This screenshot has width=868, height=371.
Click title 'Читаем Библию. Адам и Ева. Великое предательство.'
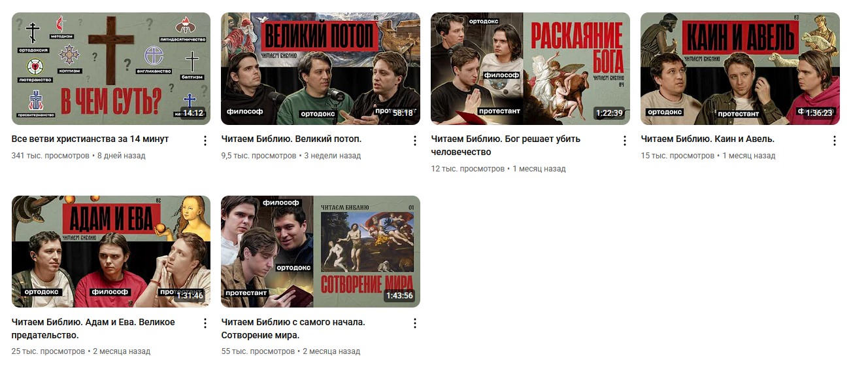(x=93, y=328)
